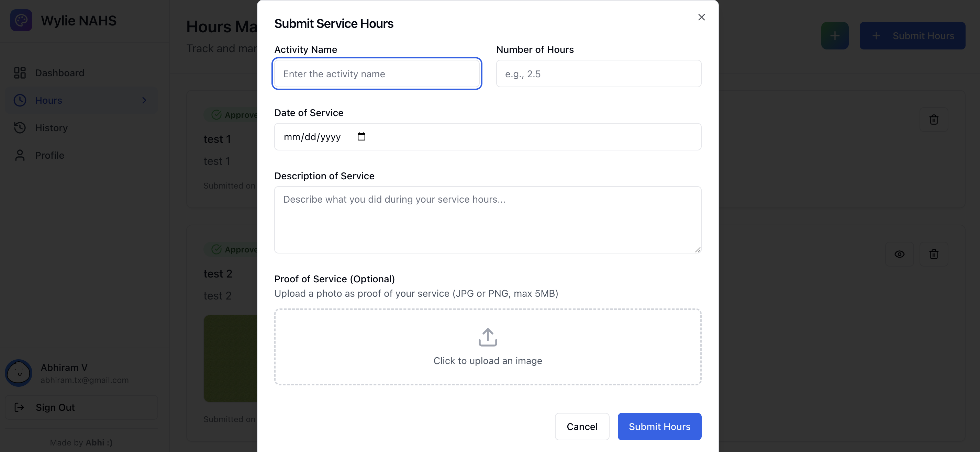Select the clock icon beside Hours

click(20, 100)
